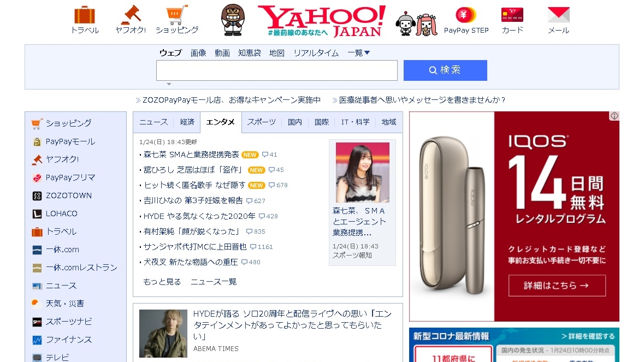Click sidebar PayPayモール bag icon

[x=37, y=142]
